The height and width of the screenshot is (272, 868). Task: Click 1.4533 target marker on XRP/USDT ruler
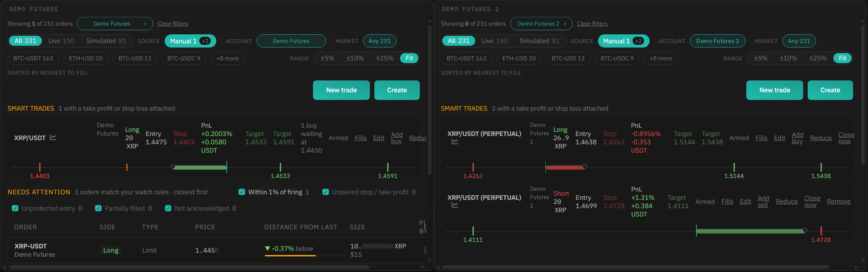click(280, 167)
